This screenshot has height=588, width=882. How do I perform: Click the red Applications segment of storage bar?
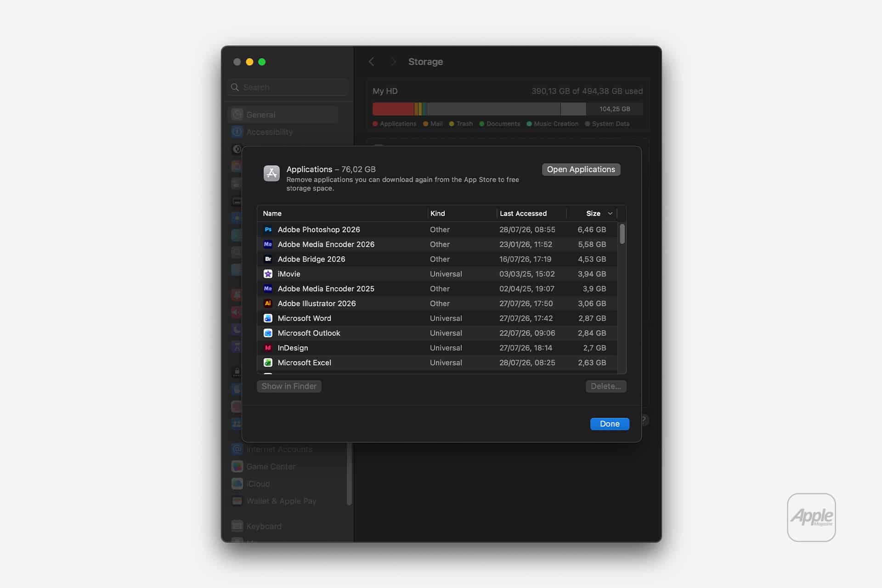(393, 109)
